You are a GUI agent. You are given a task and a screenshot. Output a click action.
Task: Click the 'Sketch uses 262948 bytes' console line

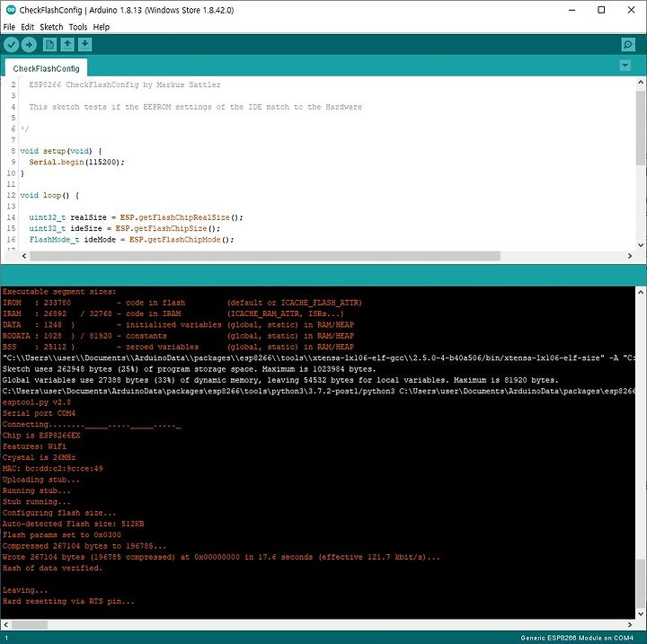(x=189, y=369)
